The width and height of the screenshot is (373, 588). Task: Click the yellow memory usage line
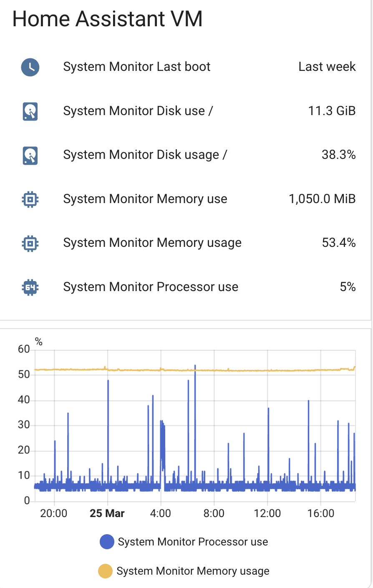point(250,370)
